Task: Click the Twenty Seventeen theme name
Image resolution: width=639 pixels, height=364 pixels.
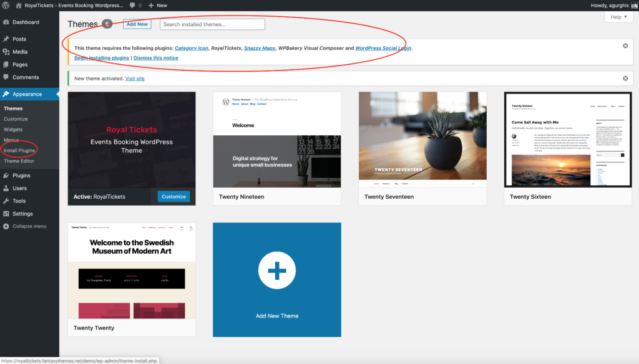Action: click(x=389, y=197)
